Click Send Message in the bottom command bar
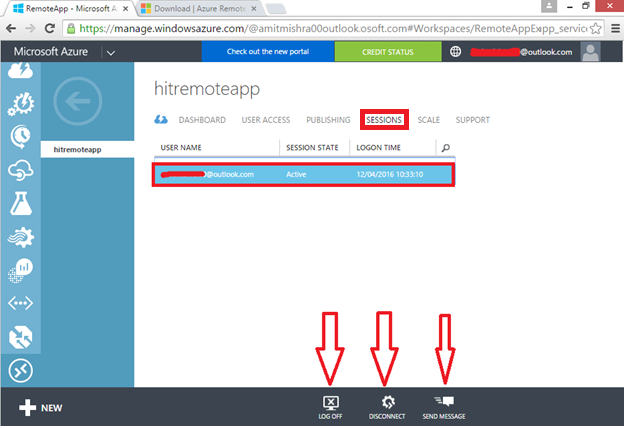The width and height of the screenshot is (626, 428). (444, 408)
